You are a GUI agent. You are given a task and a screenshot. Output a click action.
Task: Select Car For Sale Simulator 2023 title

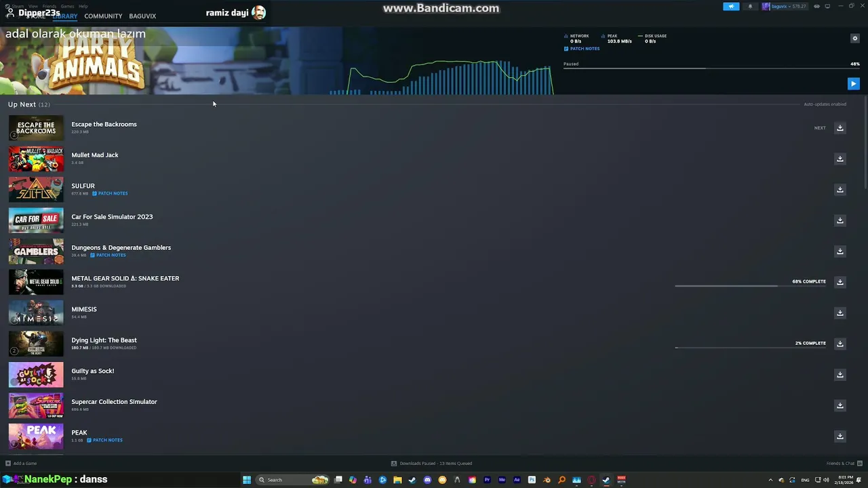112,217
